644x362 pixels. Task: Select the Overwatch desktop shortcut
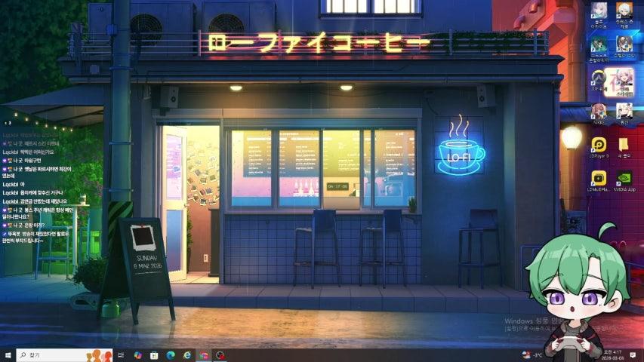tap(598, 81)
